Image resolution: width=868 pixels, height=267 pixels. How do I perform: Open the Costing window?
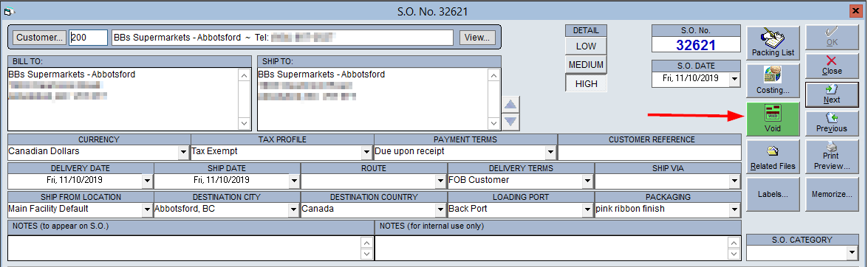point(773,80)
